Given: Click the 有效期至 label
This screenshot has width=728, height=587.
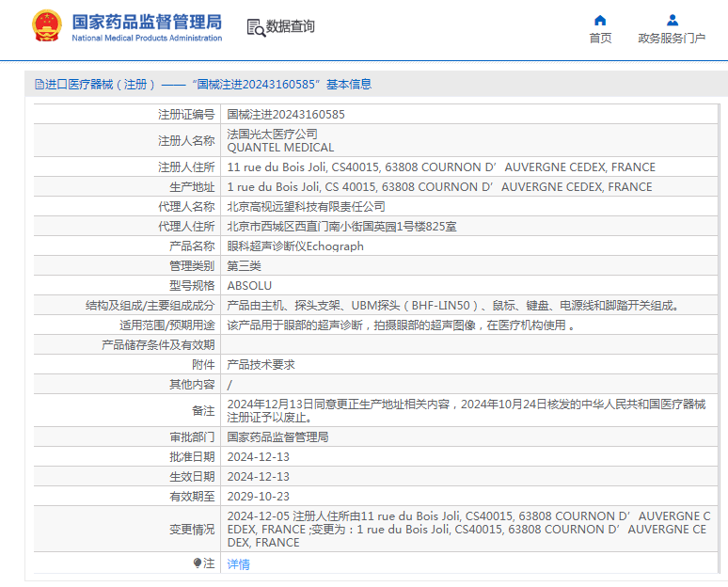Looking at the screenshot, I should (x=192, y=497).
